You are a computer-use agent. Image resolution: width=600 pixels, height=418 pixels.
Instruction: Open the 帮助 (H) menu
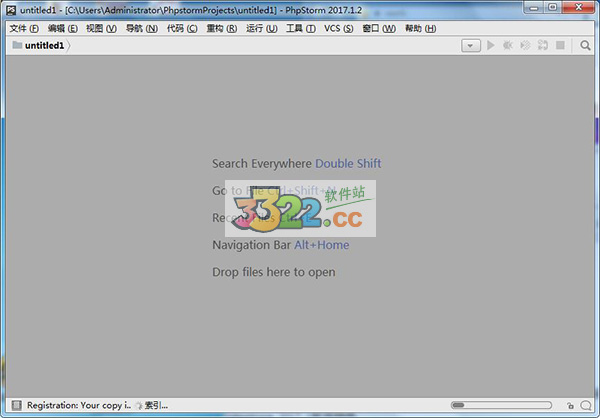(420, 28)
